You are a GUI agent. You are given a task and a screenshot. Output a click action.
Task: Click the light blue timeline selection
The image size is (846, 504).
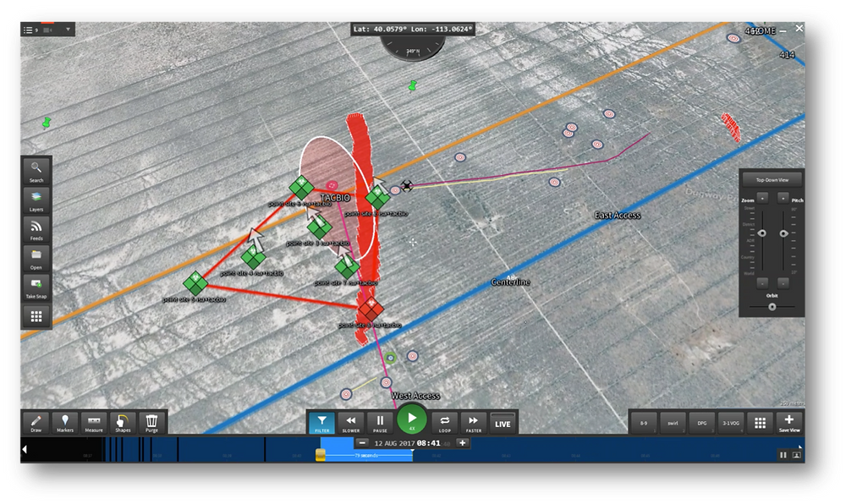(x=367, y=448)
